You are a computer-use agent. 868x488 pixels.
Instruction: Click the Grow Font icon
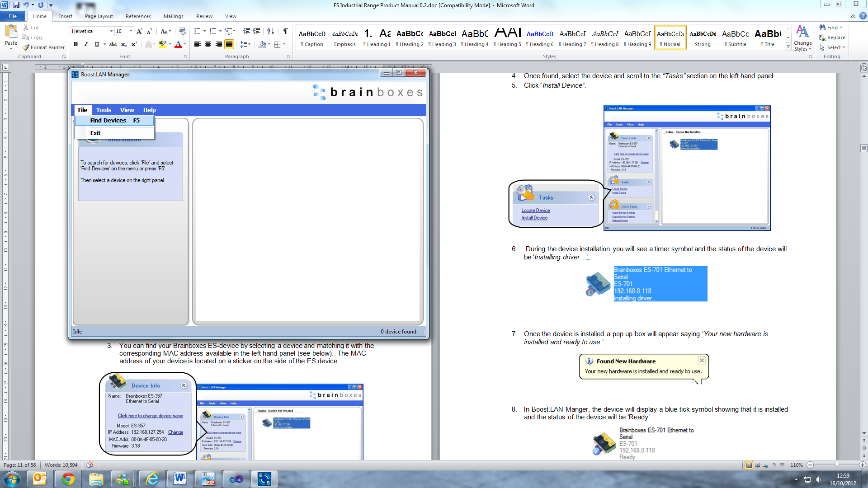(x=140, y=31)
